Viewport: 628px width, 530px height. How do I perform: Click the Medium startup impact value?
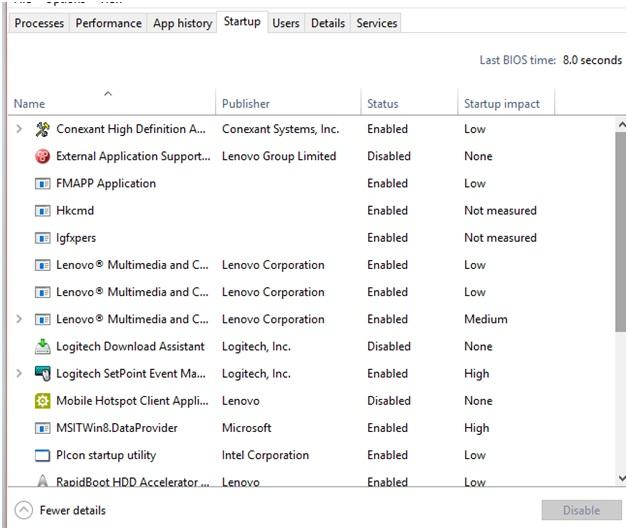click(485, 319)
